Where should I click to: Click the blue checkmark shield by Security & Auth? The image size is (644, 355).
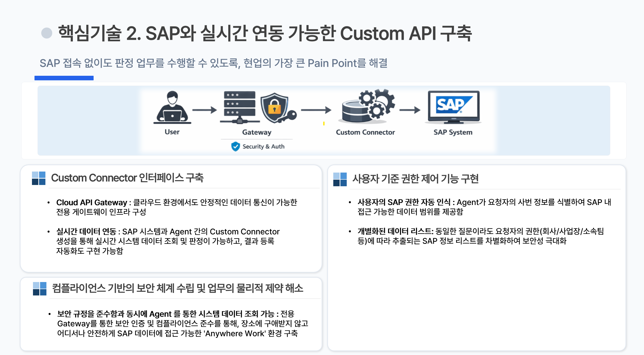(235, 146)
